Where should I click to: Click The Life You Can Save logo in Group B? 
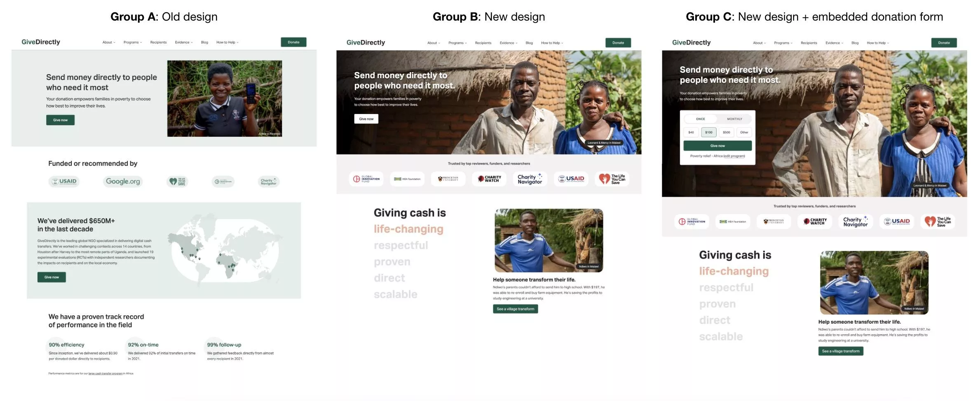click(612, 179)
